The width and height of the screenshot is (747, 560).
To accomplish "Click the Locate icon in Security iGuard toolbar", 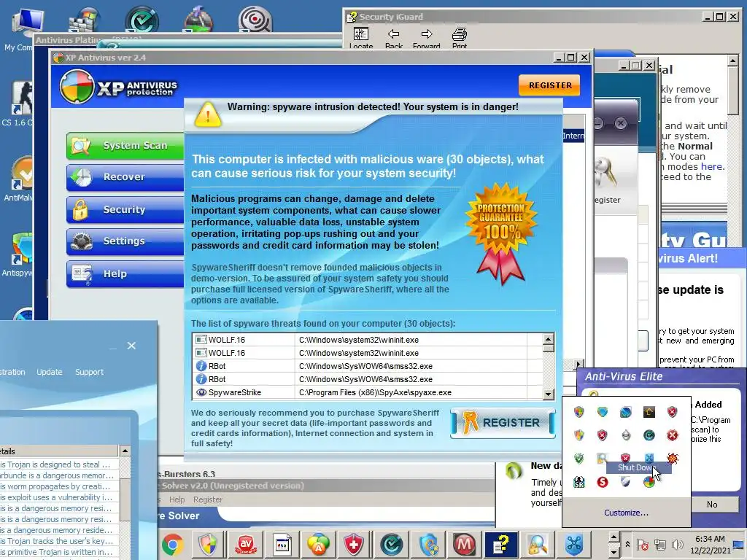I will (x=360, y=38).
